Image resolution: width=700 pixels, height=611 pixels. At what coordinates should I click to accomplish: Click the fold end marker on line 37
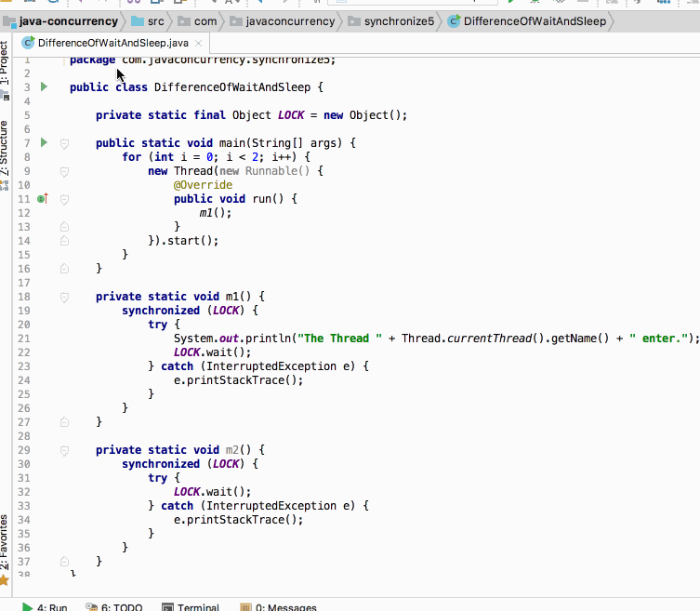(64, 562)
